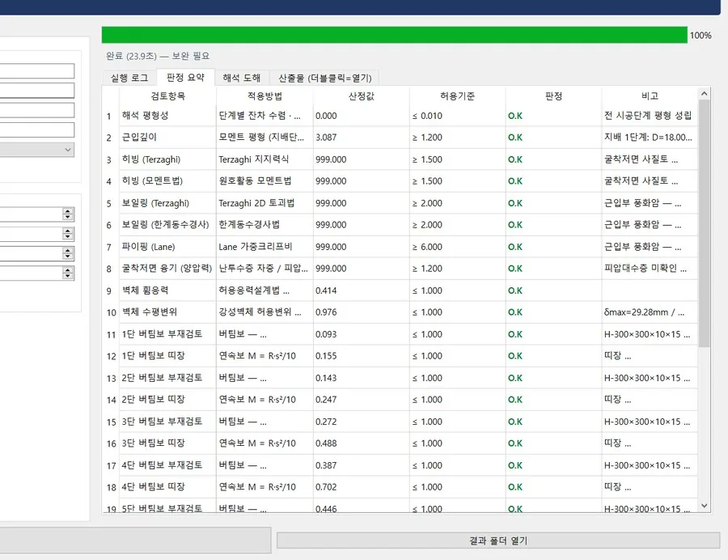Viewport: 728px width, 560px height.
Task: Click the table scrollbar up arrow
Action: [x=704, y=94]
